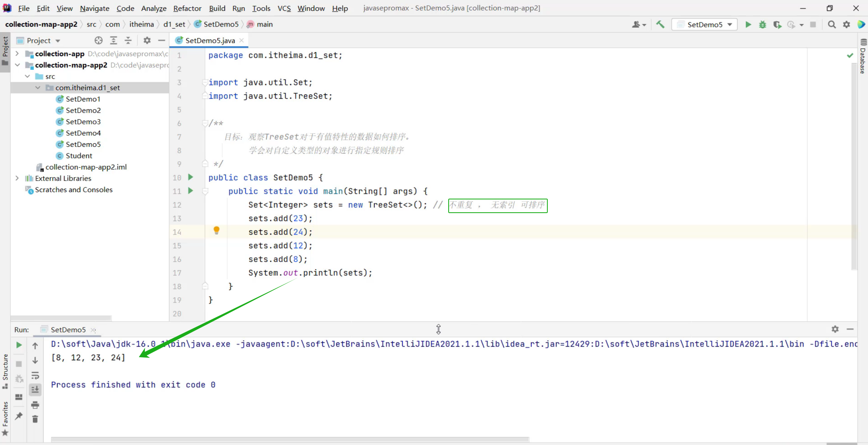Viewport: 868px width, 445px height.
Task: Select the SetDemo5.java editor tab
Action: coord(210,41)
